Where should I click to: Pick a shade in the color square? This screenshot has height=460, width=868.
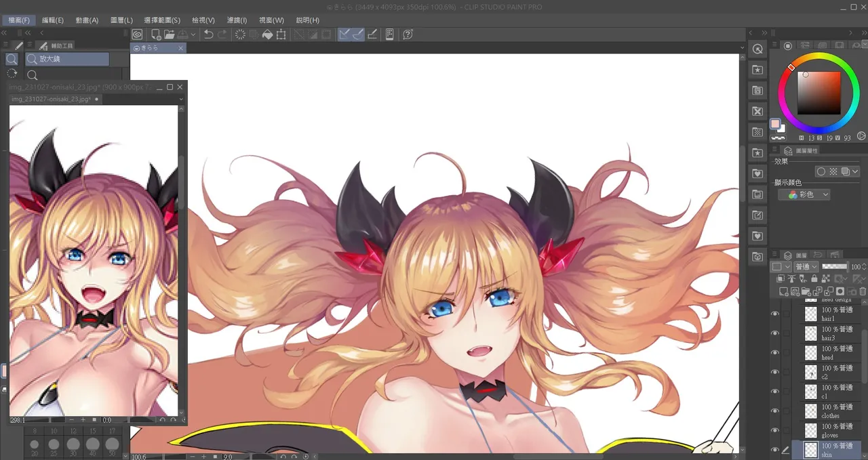tap(819, 92)
